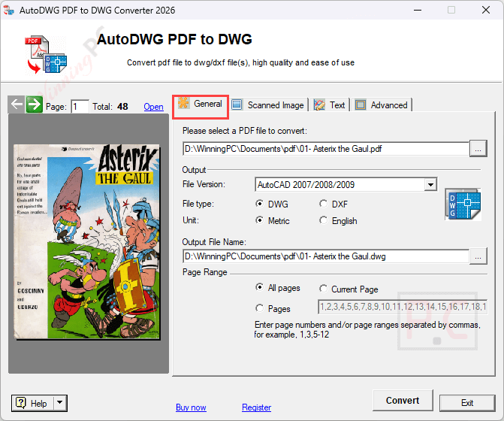
Task: Click the Exit button
Action: (x=467, y=403)
